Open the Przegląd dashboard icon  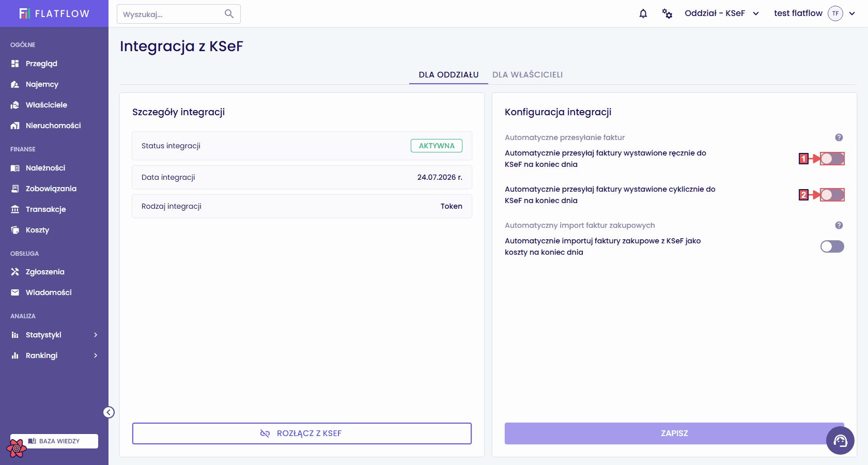point(15,64)
